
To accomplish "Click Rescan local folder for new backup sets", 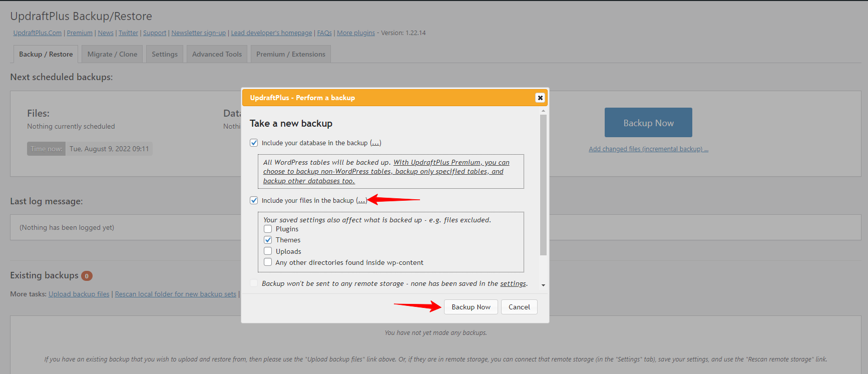I will (176, 294).
